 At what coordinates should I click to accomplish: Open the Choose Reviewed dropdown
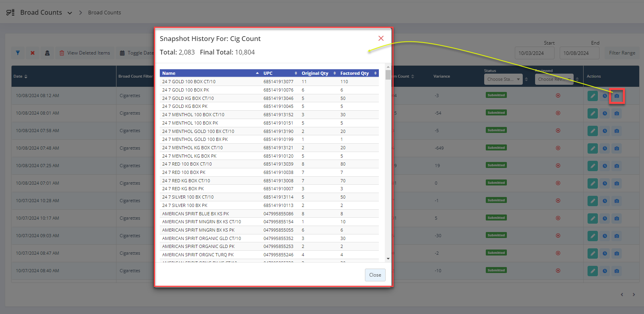(x=554, y=79)
